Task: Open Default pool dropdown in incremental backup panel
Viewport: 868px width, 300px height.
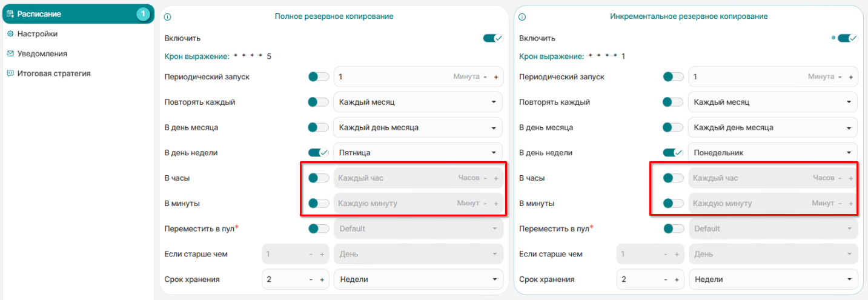Action: (x=774, y=228)
